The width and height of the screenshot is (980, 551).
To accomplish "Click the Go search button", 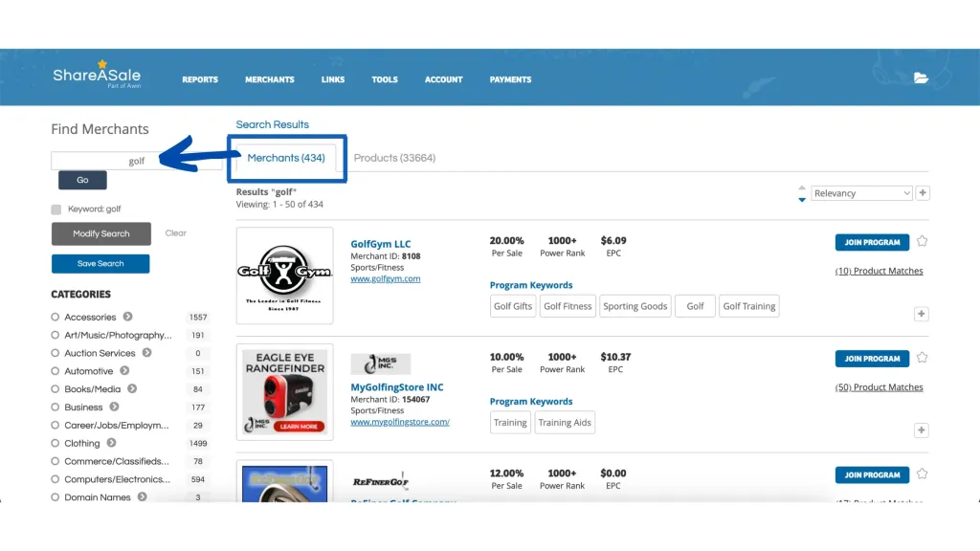I will (x=82, y=180).
